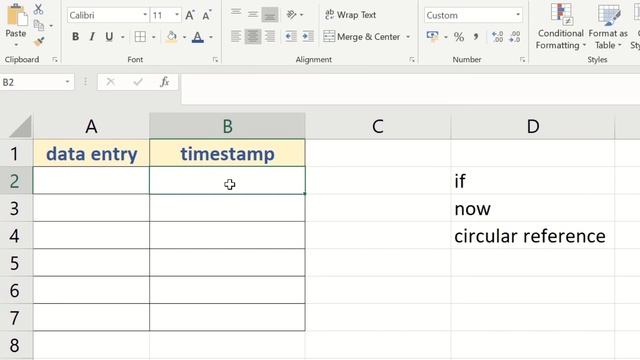Click Increase Indent icon
This screenshot has width=640, height=360.
pyautogui.click(x=308, y=37)
